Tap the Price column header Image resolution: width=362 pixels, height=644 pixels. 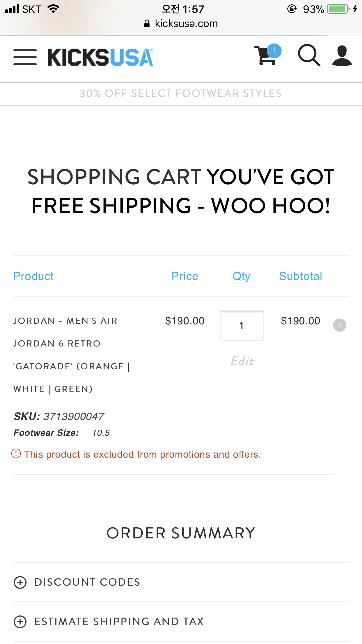click(x=185, y=276)
